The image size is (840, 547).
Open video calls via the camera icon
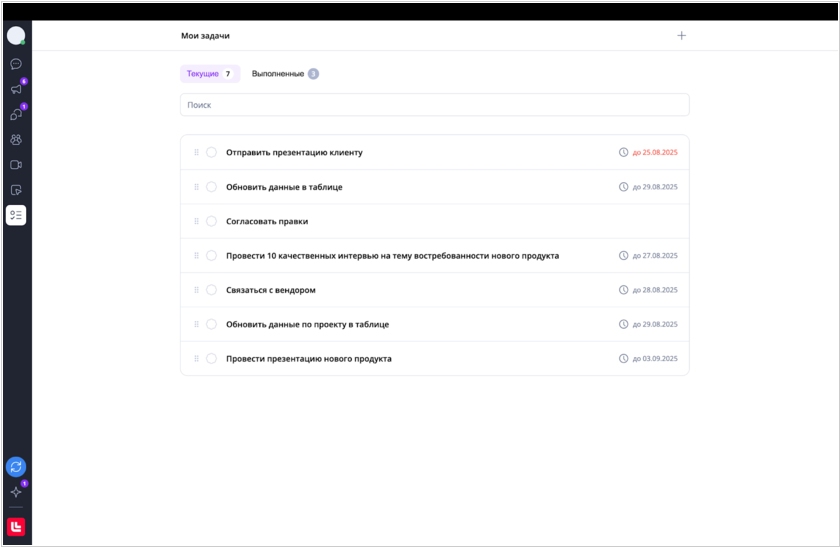point(16,165)
